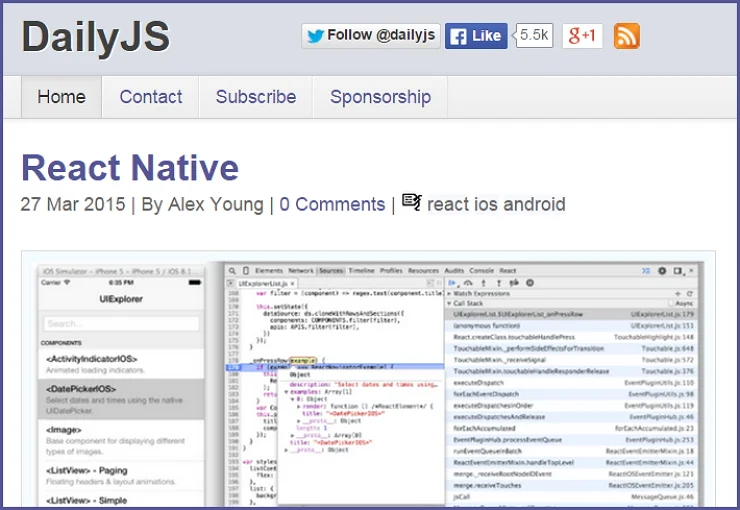The image size is (740, 510).
Task: Go to the Home tab
Action: pos(61,97)
